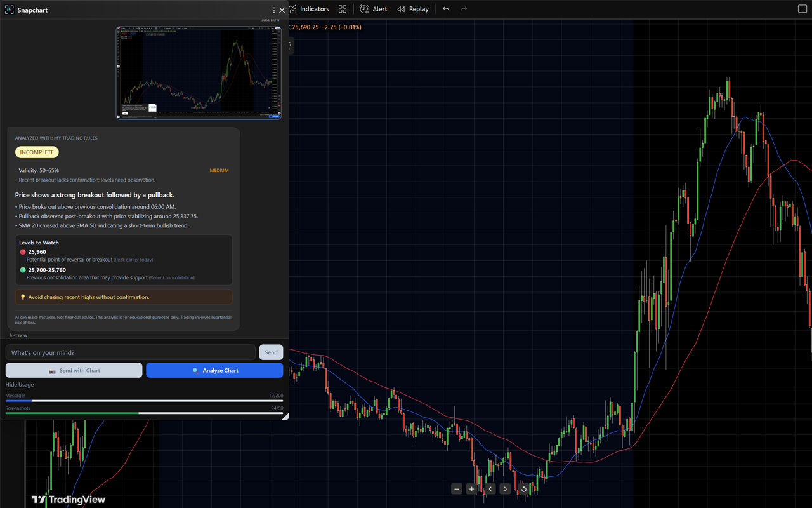
Task: Click the INCOMPLETE status badge
Action: point(37,152)
